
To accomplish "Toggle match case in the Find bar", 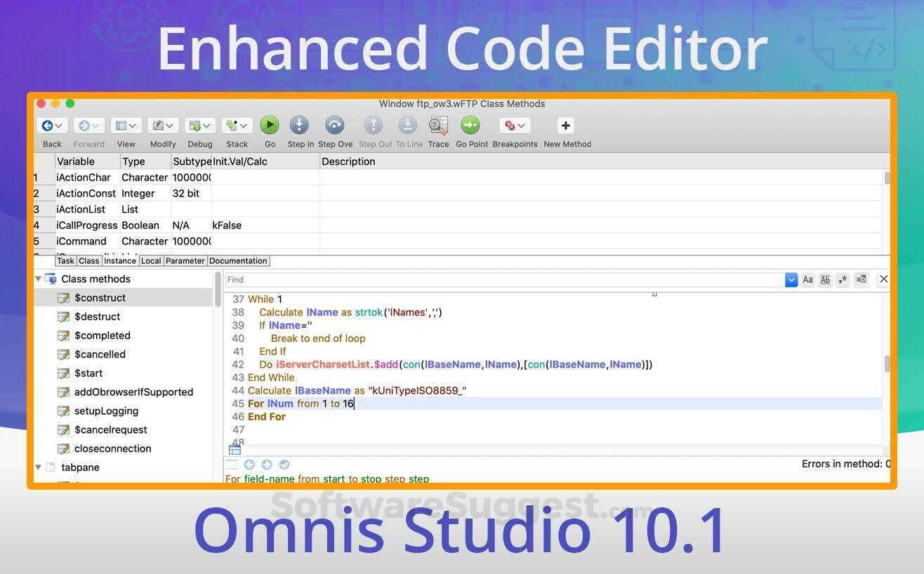I will point(809,279).
